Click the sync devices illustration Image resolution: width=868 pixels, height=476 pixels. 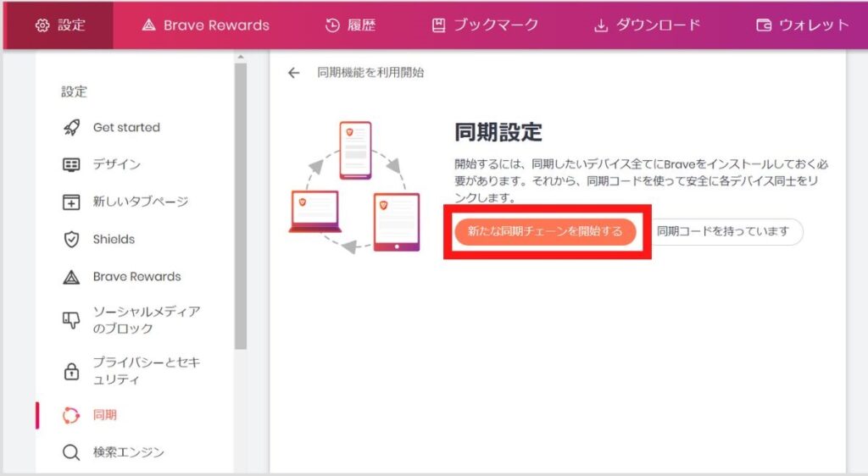[354, 187]
